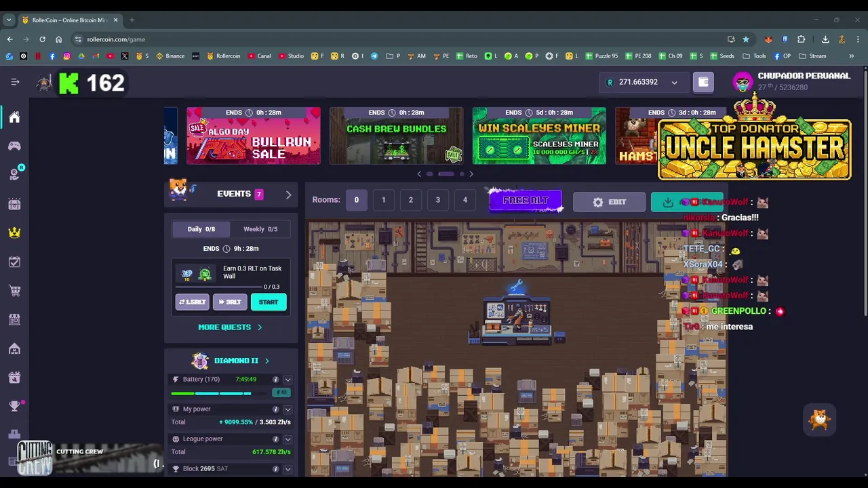Click the MetaMask fox extension icon
This screenshot has width=868, height=488.
coord(768,39)
